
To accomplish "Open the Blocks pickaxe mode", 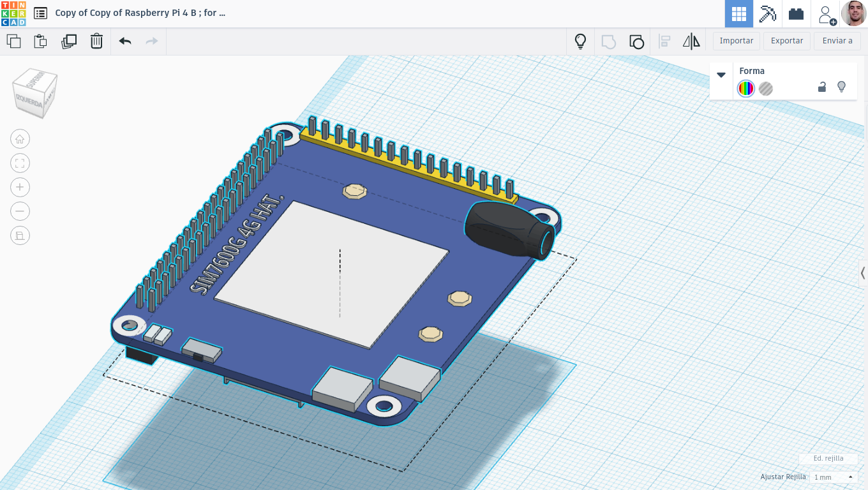I will pos(767,13).
